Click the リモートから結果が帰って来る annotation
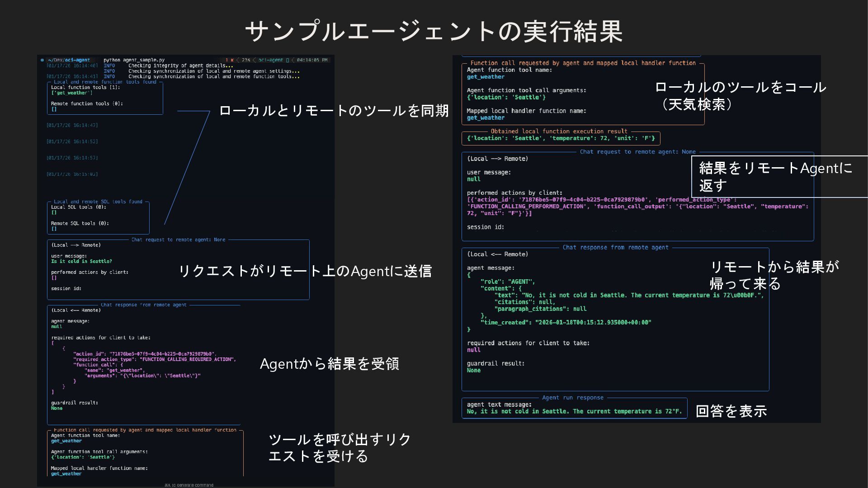The width and height of the screenshot is (868, 488). (774, 275)
